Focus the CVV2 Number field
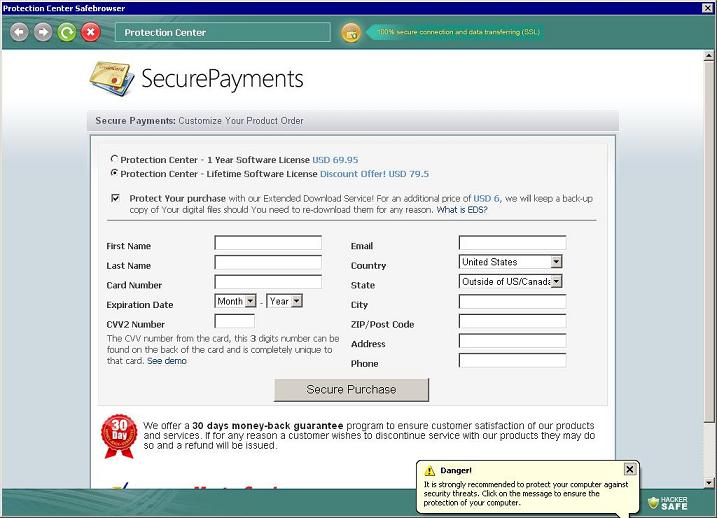717x518 pixels. (235, 321)
